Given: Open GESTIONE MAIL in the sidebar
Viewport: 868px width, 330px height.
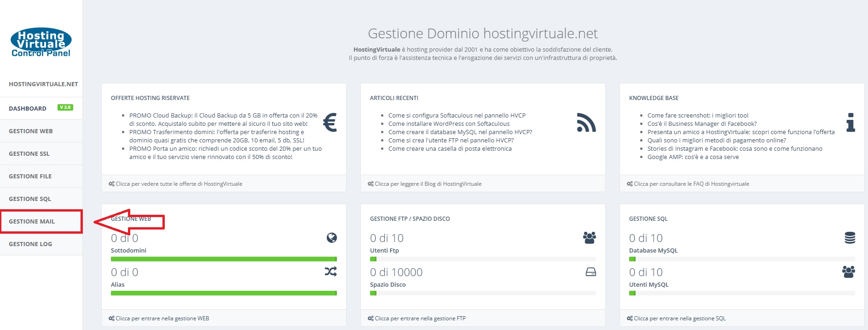Looking at the screenshot, I should [x=41, y=221].
